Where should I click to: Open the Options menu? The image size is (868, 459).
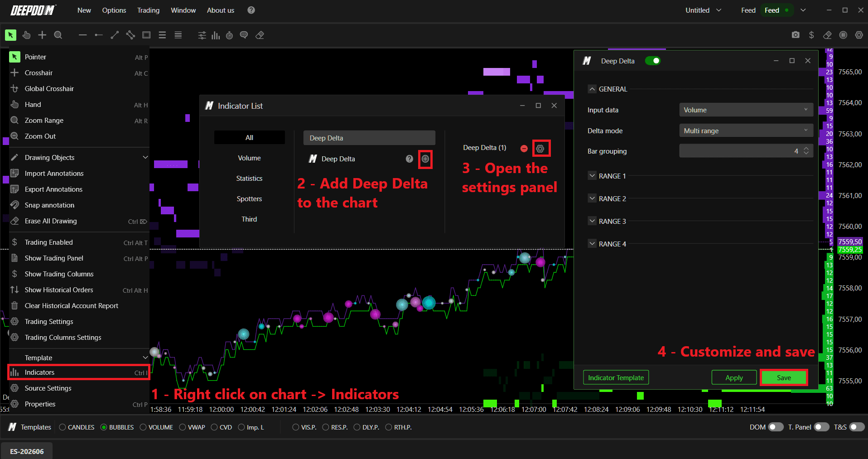click(114, 10)
